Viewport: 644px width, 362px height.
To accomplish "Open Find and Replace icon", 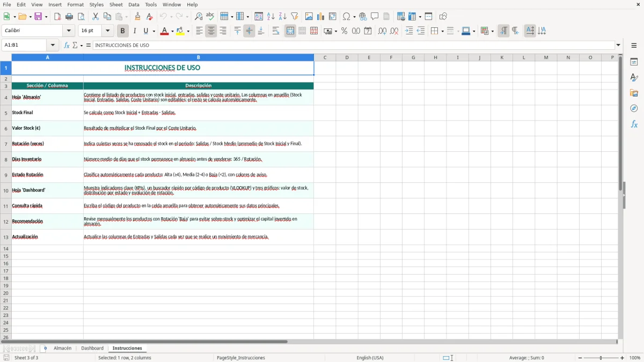I will click(199, 17).
